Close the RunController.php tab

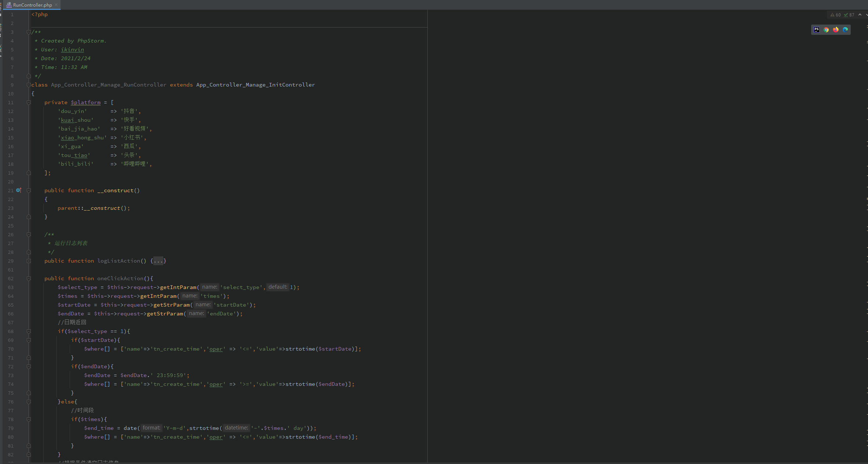point(56,5)
